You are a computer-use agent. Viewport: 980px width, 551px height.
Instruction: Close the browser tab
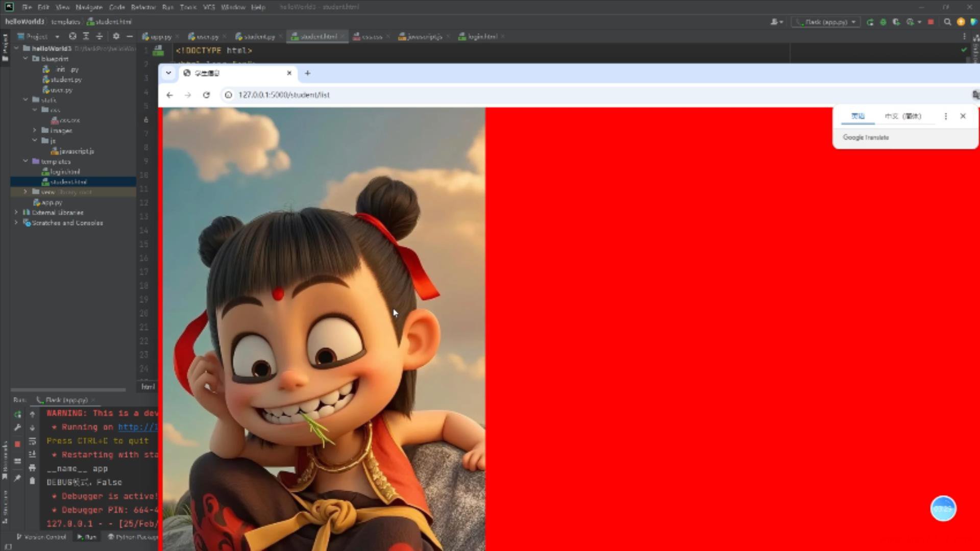[289, 73]
